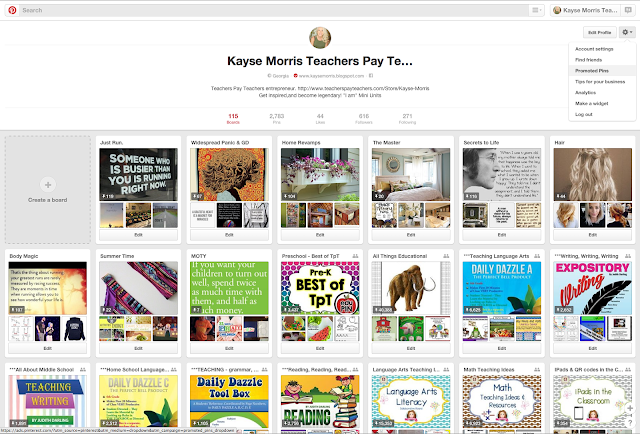The width and height of the screenshot is (640, 434).
Task: Click Edit on All Things Educational board
Action: click(x=411, y=348)
